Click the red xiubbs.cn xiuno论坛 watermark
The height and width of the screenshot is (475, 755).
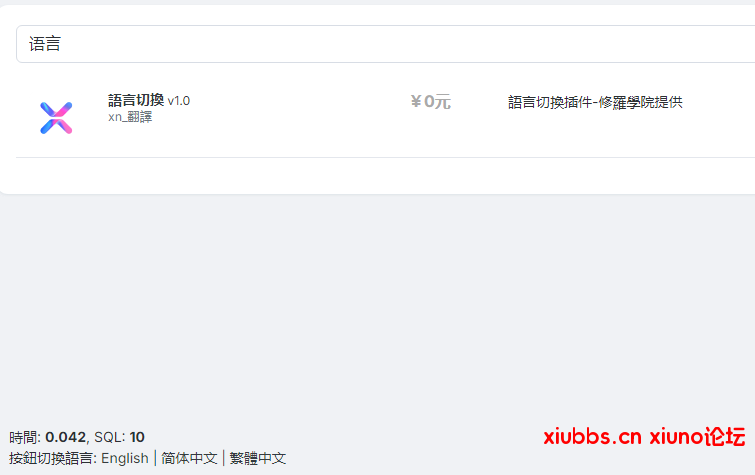[644, 437]
